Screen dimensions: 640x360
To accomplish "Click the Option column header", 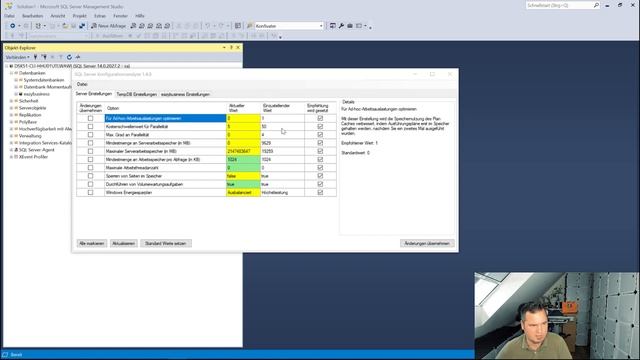I will (x=165, y=108).
